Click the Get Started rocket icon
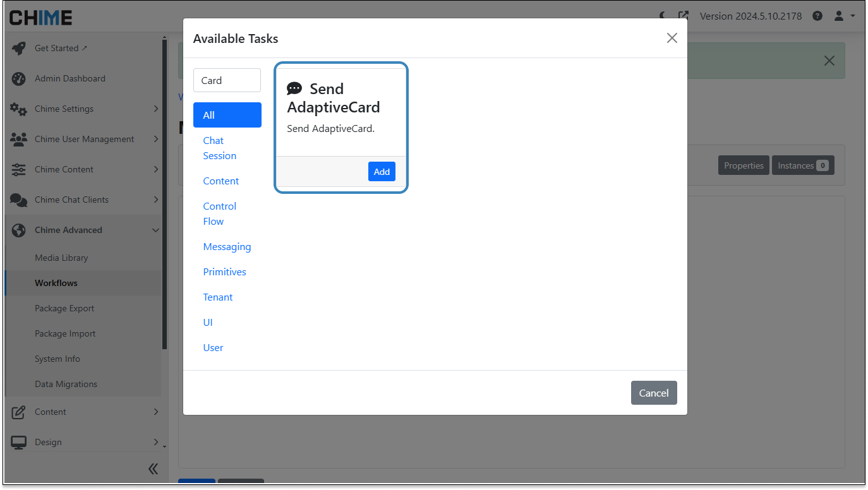 (x=18, y=49)
